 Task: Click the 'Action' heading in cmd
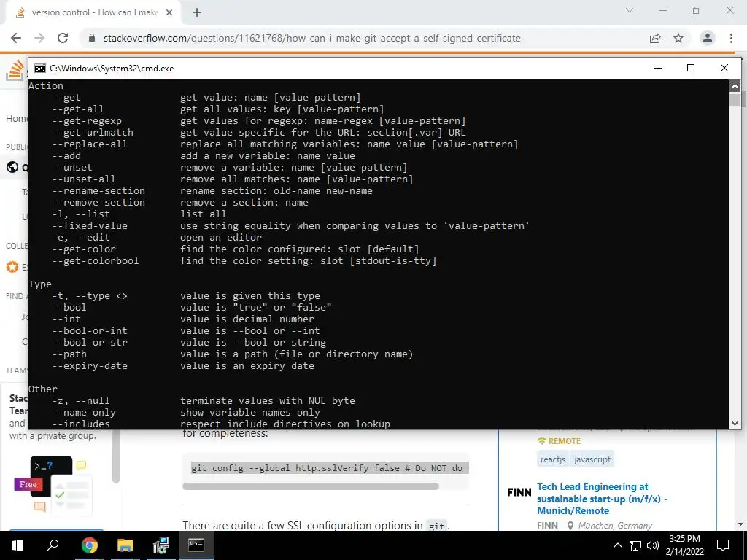[46, 86]
